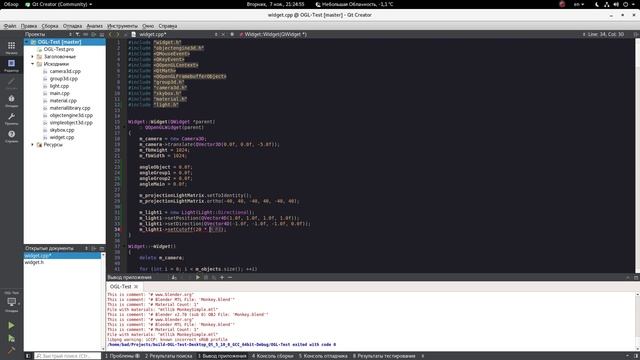Open the 1 Проблемы output pane
Viewport: 640px width, 360px height.
pyautogui.click(x=122, y=356)
